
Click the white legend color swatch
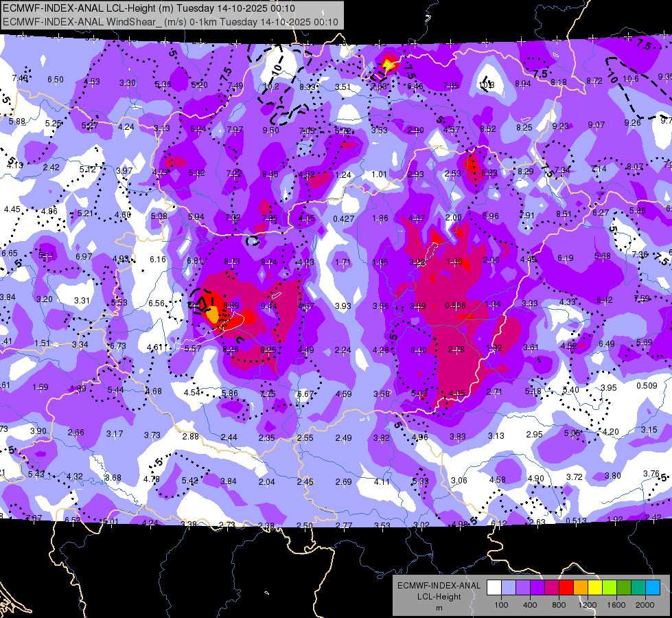coord(494,588)
